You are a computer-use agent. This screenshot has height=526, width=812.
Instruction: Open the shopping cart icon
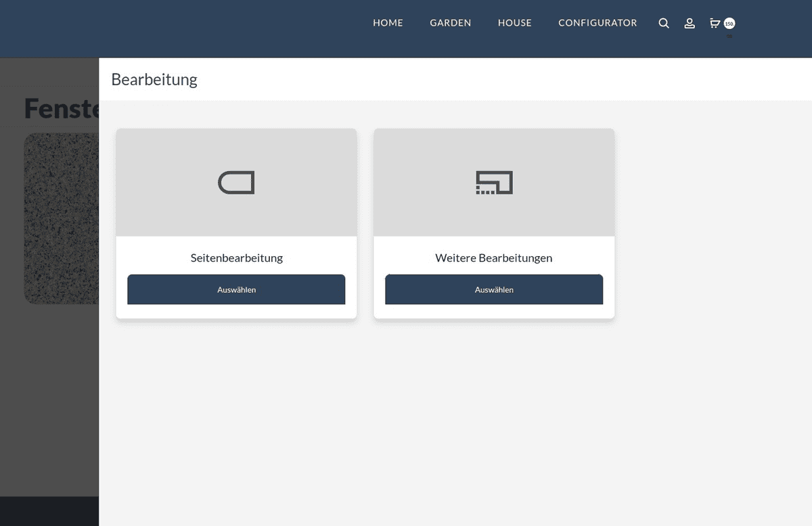click(715, 24)
